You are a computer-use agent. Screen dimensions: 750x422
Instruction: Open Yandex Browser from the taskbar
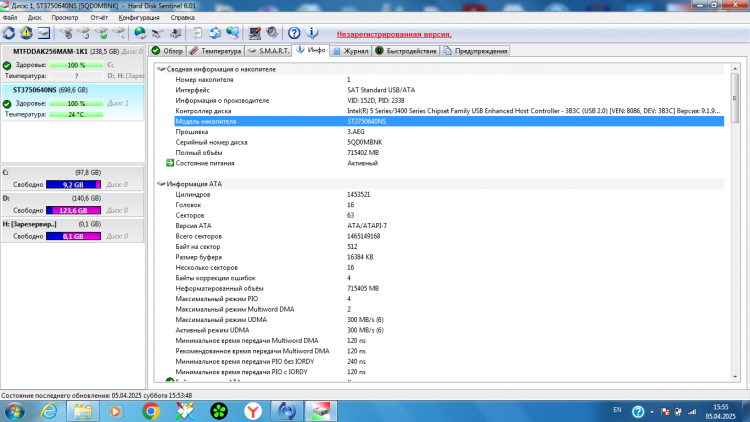(253, 411)
